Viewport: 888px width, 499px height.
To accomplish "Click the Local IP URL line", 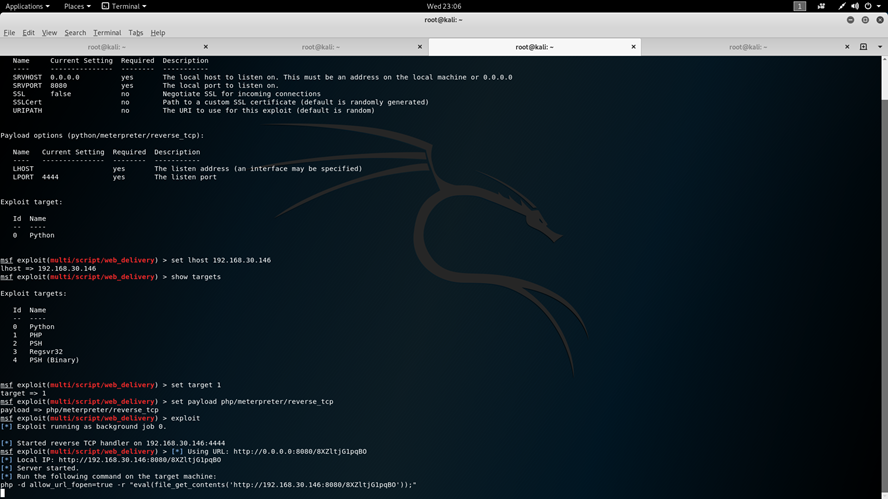I will (x=111, y=460).
